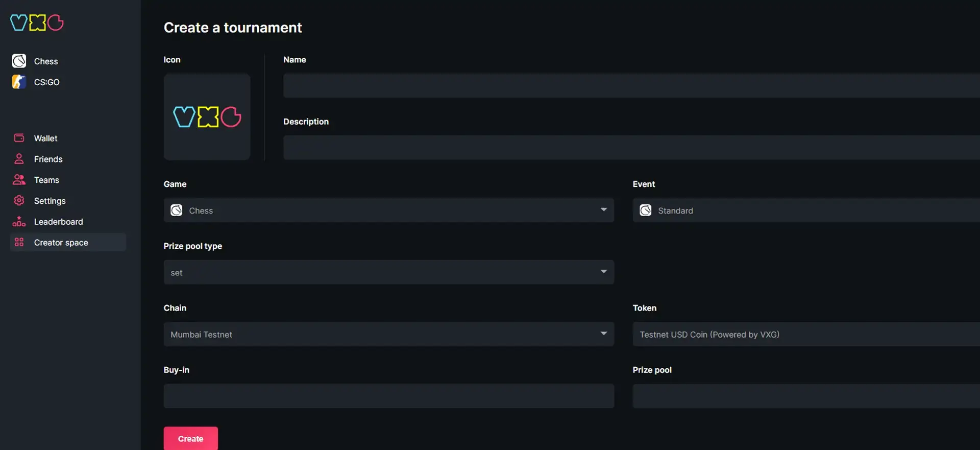Click the Settings gear icon
This screenshot has height=450, width=980.
(19, 201)
